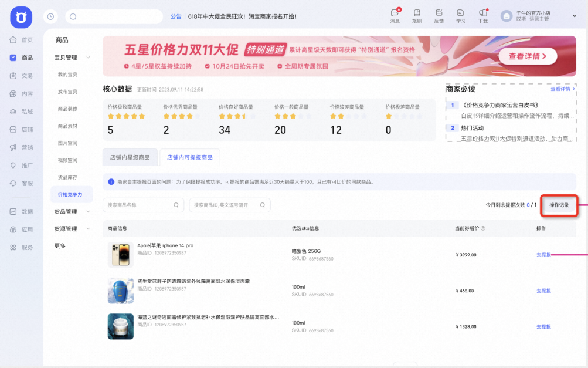Open 交易 in the sidebar
Viewport: 588px width, 368px height.
coord(21,76)
